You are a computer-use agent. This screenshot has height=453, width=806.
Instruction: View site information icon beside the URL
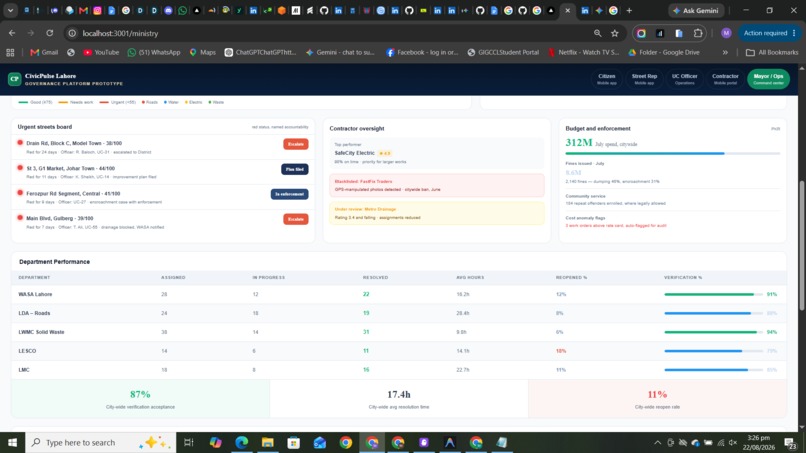(x=72, y=33)
